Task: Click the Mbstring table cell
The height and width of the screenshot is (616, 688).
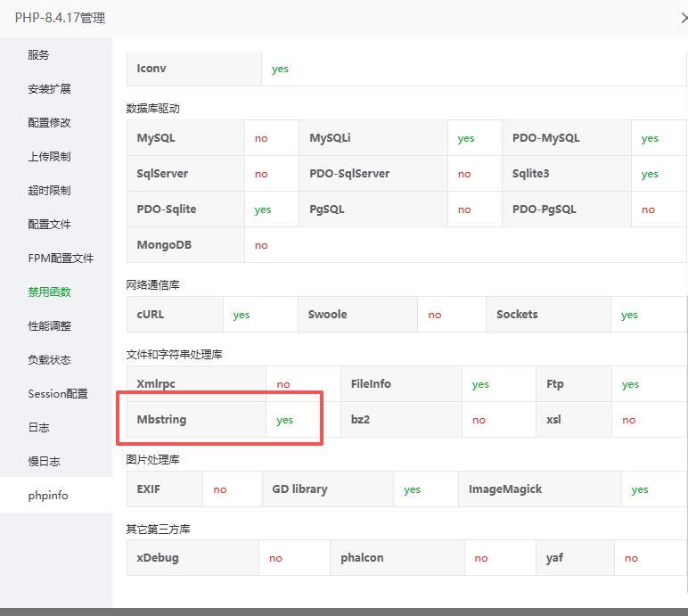Action: [162, 419]
